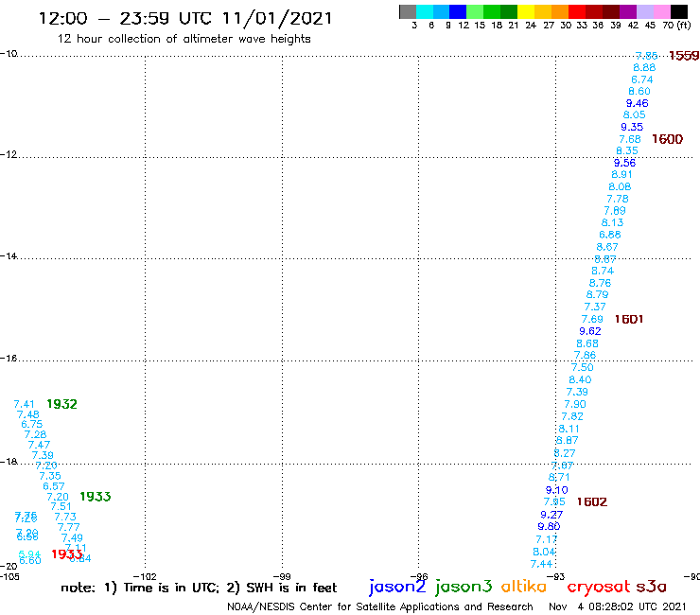Click the 8.79 wave height value

coord(597,295)
